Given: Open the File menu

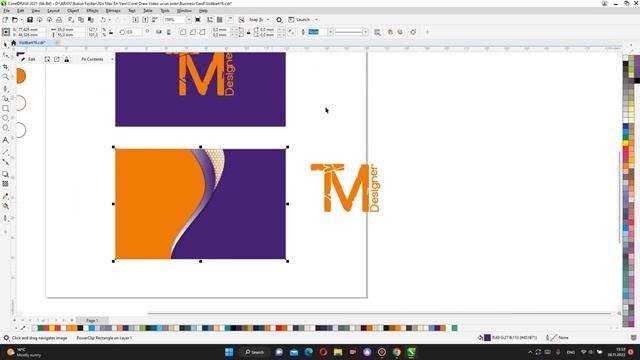Looking at the screenshot, I should click(7, 11).
